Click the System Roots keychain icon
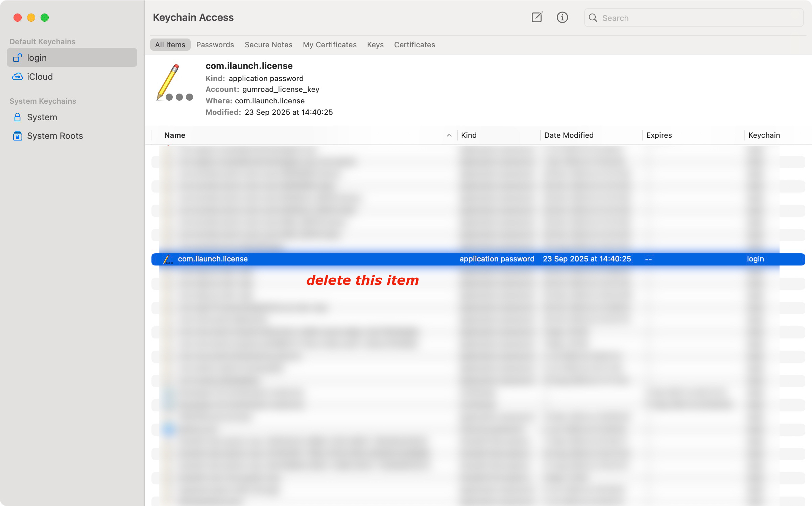 click(x=18, y=136)
